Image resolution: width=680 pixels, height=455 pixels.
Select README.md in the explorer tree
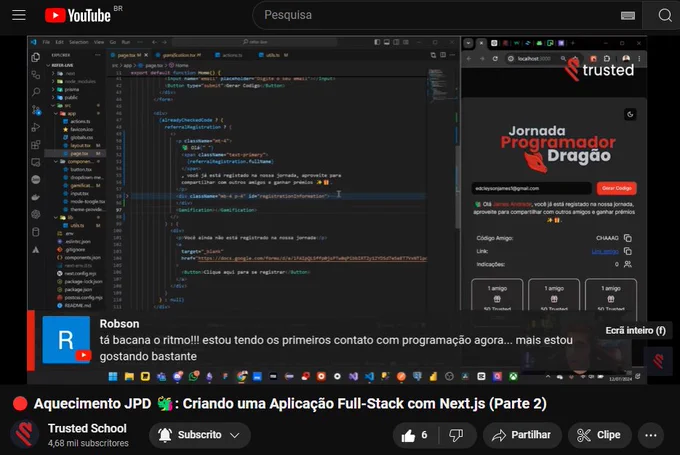tap(78, 305)
